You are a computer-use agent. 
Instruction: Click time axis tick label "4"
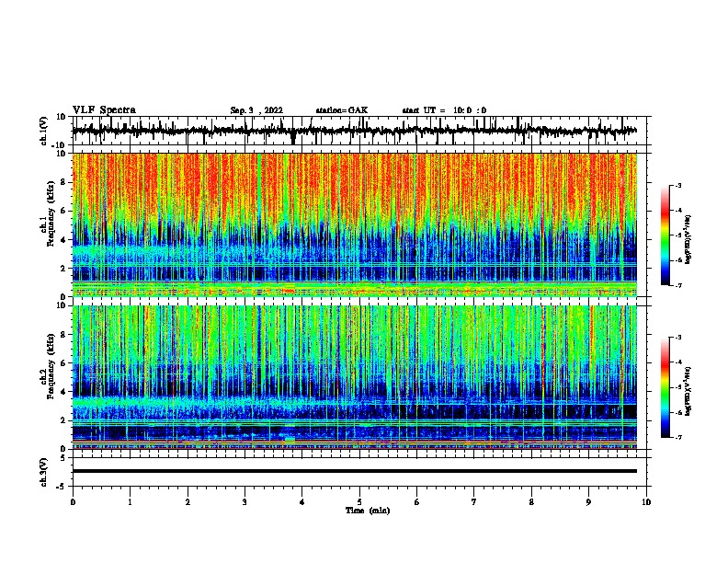302,502
